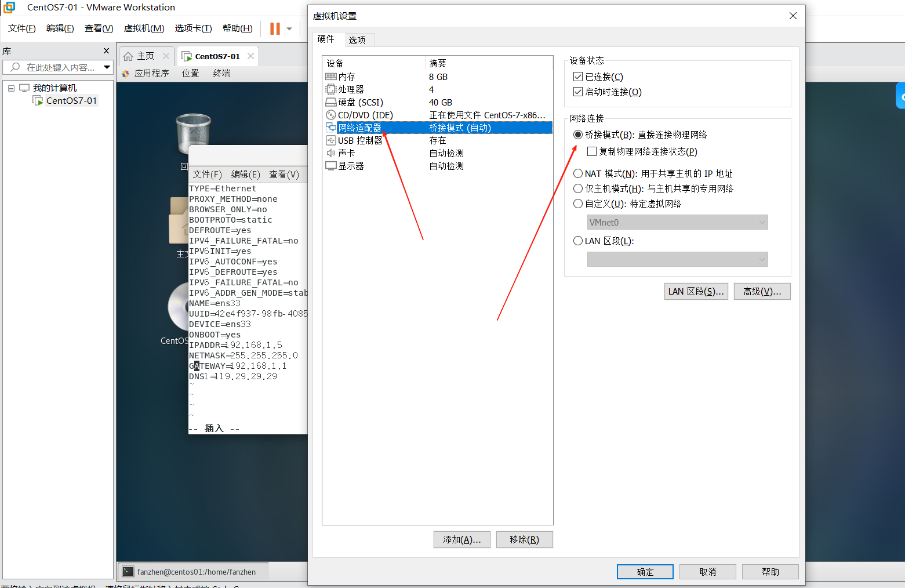The image size is (905, 588).
Task: Open terminal Edit menu
Action: point(245,175)
